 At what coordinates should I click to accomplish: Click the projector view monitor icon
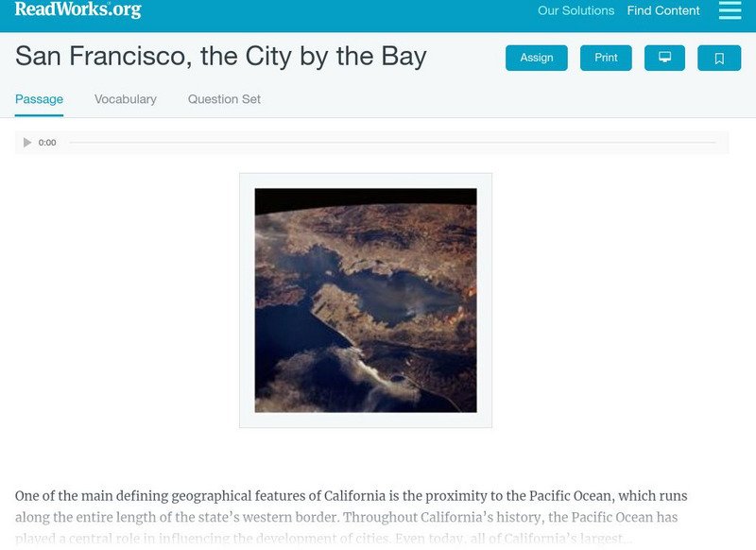664,58
